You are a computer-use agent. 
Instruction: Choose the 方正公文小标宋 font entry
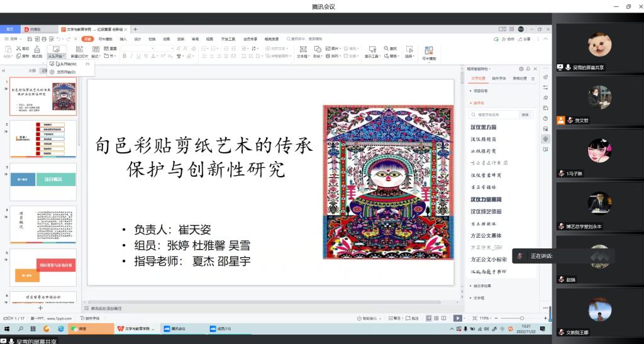[x=489, y=260]
